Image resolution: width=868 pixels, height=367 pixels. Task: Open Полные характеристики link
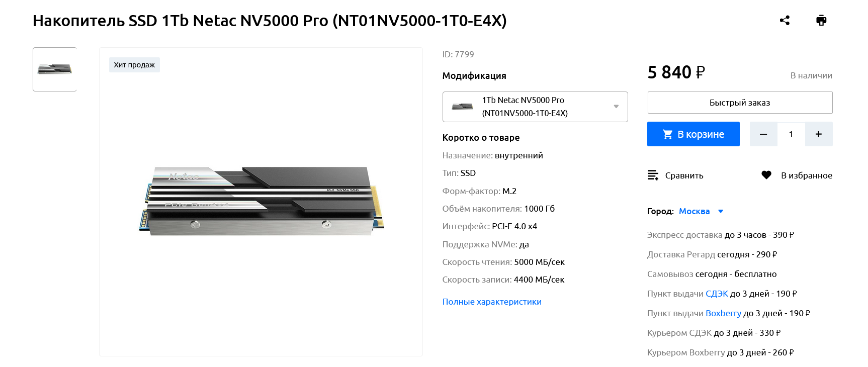492,302
